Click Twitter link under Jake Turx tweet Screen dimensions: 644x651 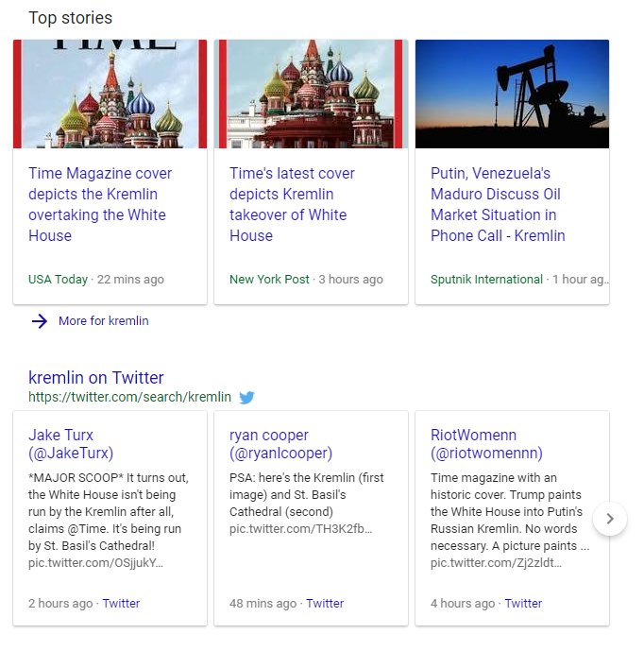[121, 603]
